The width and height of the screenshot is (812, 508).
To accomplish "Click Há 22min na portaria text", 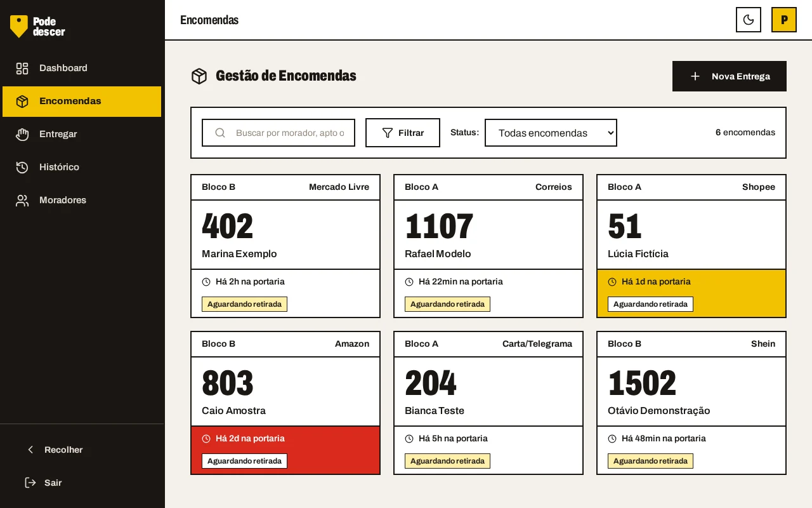I will pos(461,282).
